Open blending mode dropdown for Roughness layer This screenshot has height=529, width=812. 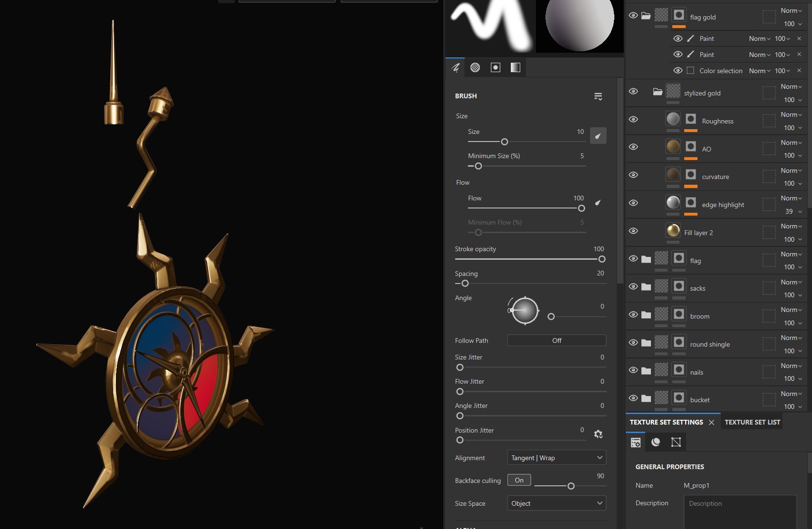[791, 115]
